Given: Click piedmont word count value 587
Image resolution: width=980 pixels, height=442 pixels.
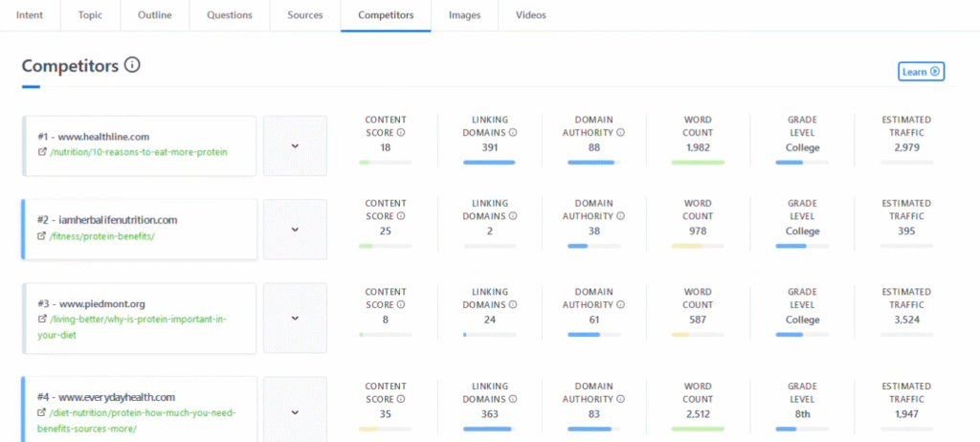Looking at the screenshot, I should (x=698, y=320).
